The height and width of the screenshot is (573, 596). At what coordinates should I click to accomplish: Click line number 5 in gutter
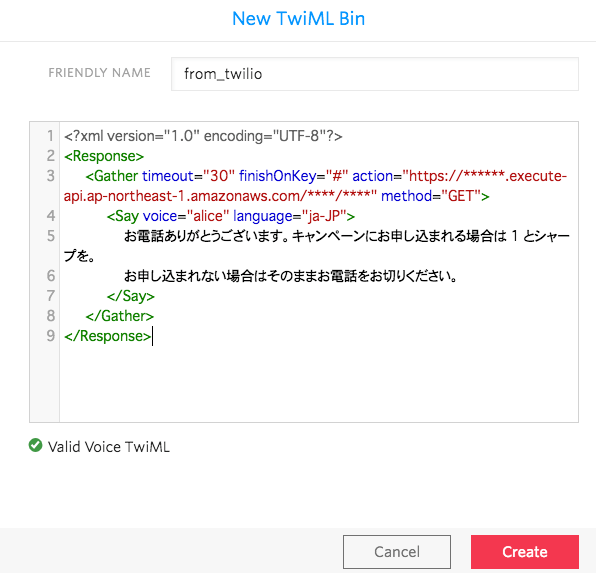(x=50, y=236)
